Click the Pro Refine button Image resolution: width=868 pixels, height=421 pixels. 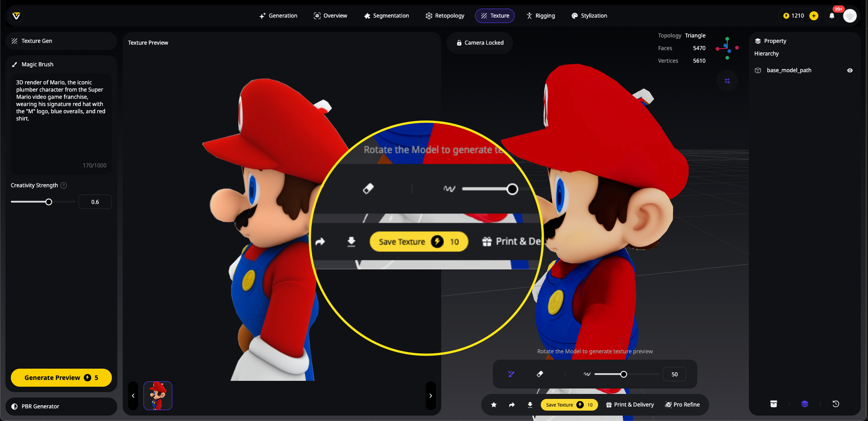pos(683,405)
